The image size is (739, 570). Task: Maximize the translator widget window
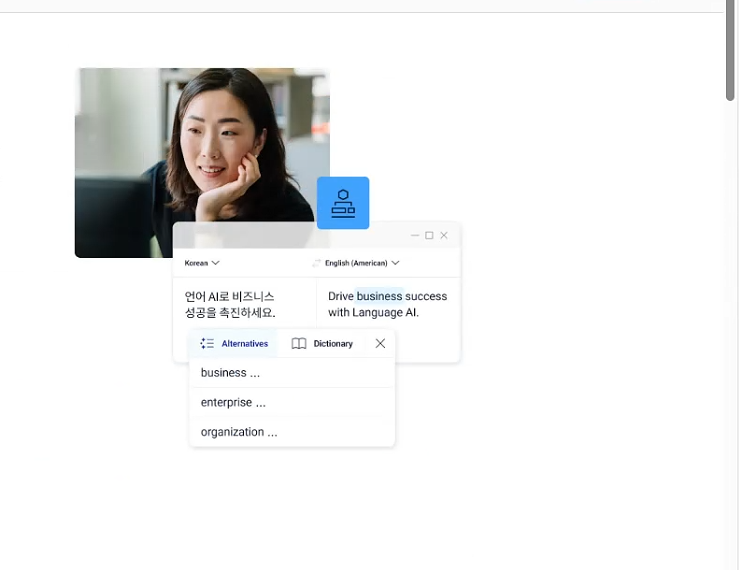point(429,235)
